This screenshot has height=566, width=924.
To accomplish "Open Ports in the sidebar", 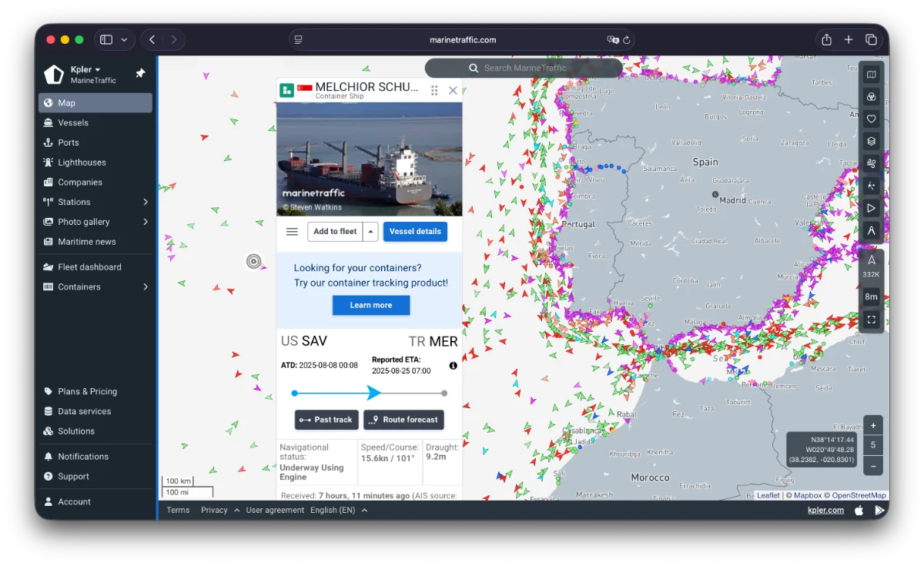I will [69, 142].
